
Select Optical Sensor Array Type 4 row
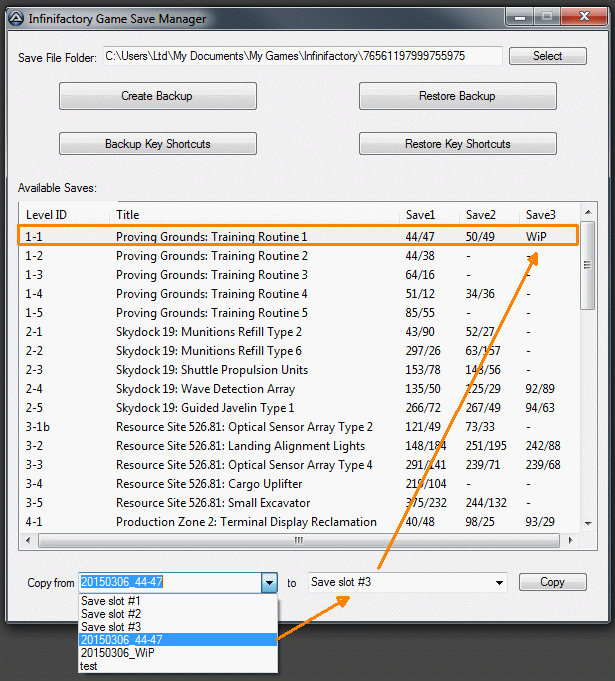tap(298, 465)
